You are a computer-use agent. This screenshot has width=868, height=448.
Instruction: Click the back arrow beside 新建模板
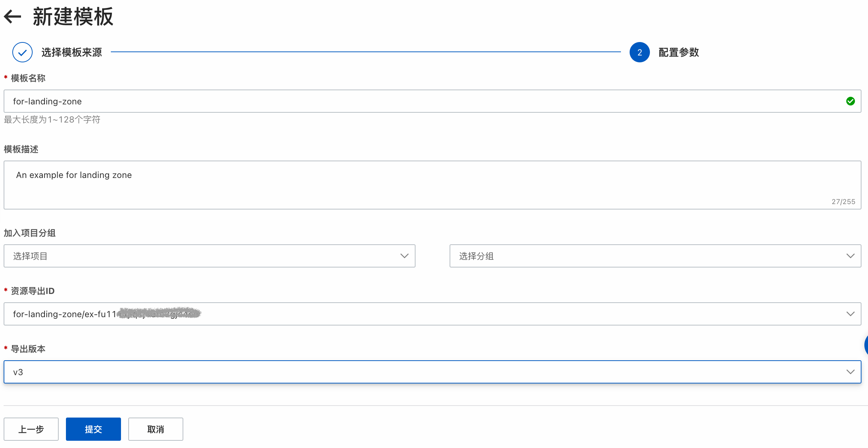pyautogui.click(x=13, y=16)
